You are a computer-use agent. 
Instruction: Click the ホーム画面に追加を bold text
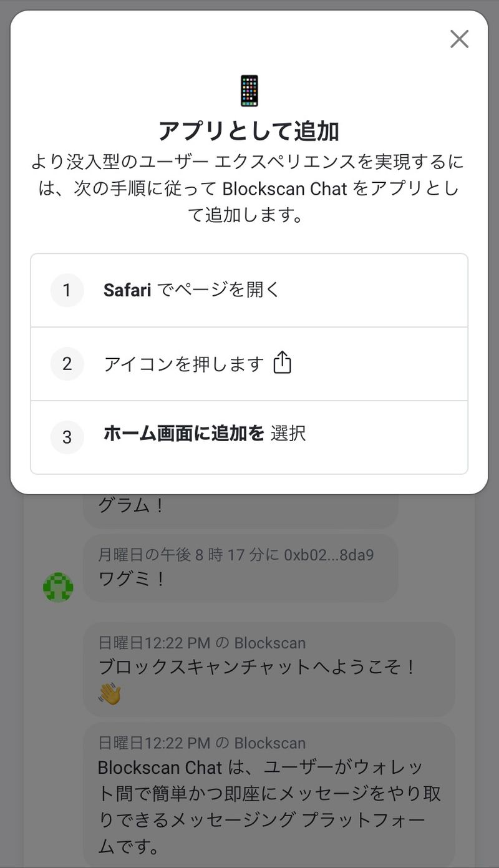(184, 434)
